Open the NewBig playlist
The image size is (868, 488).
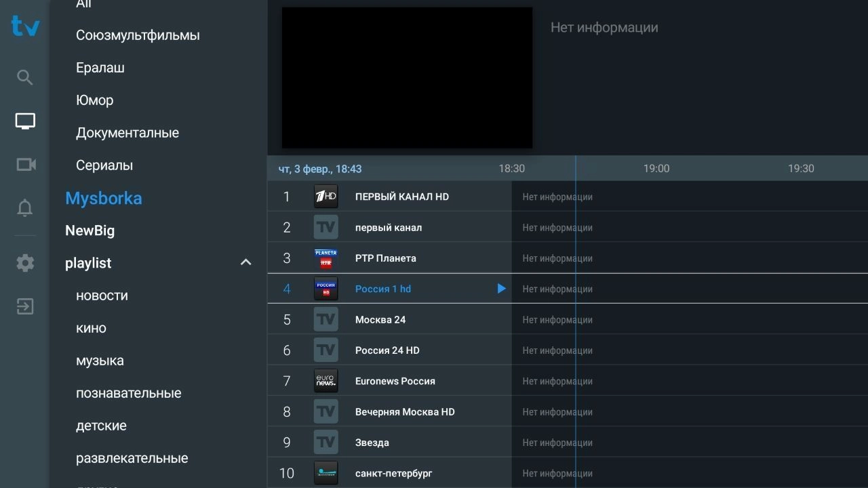(90, 230)
